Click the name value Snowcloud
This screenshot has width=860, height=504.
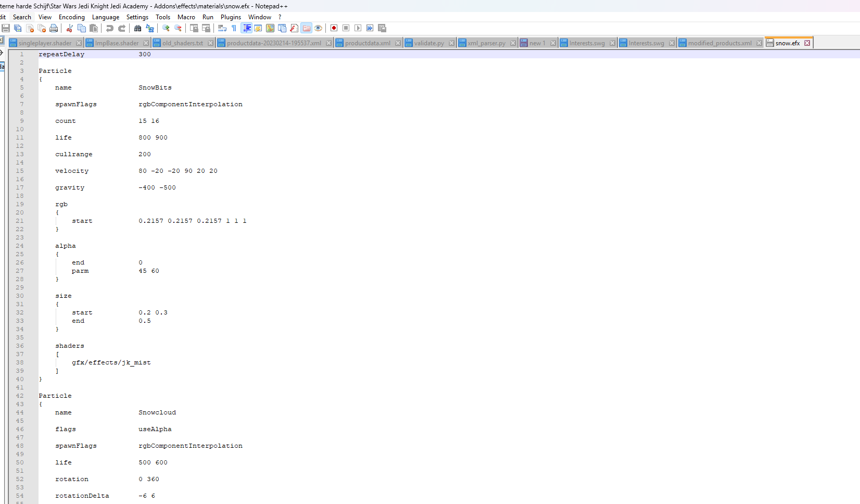pyautogui.click(x=157, y=412)
